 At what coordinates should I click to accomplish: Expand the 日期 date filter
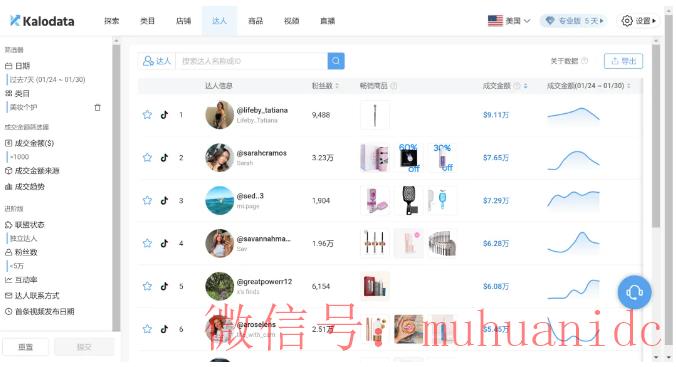[x=18, y=66]
